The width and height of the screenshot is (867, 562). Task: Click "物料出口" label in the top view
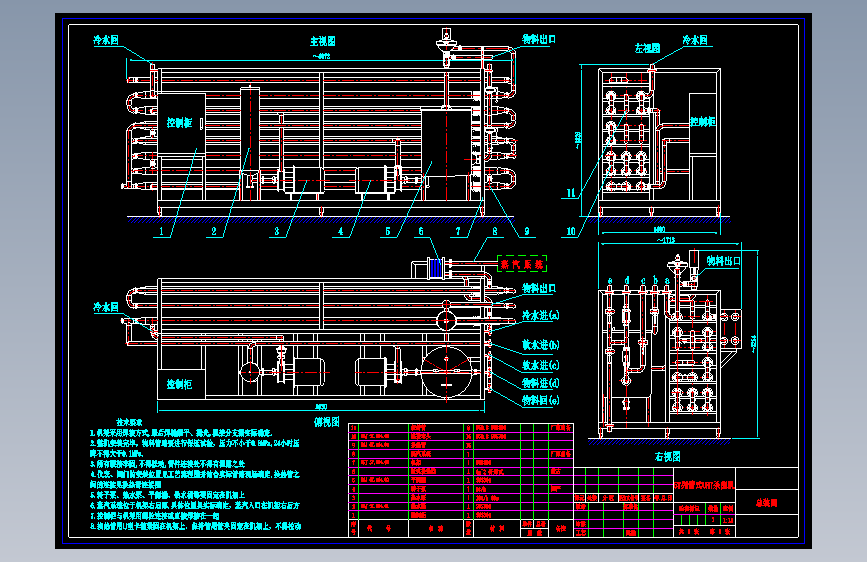[x=539, y=288]
